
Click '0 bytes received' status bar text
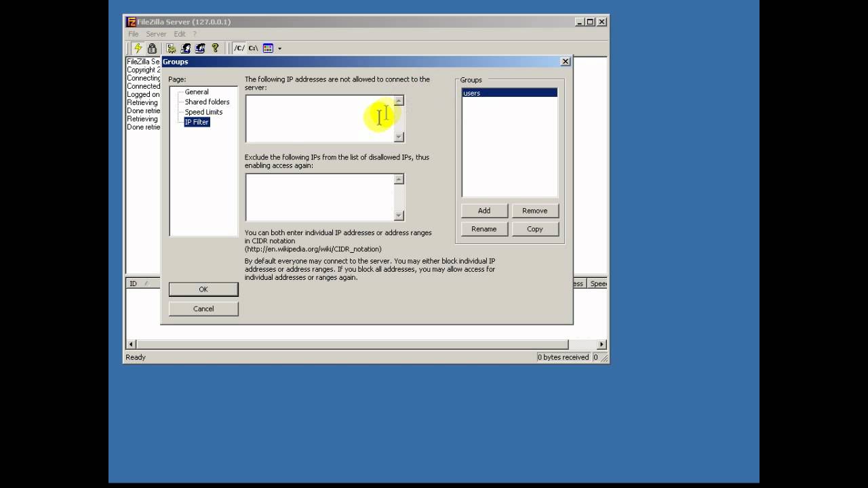click(564, 357)
